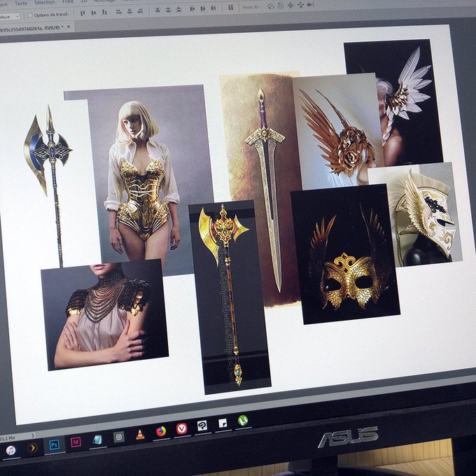The image size is (476, 476).
Task: Select the 3D pan mode icon
Action: point(290,6)
